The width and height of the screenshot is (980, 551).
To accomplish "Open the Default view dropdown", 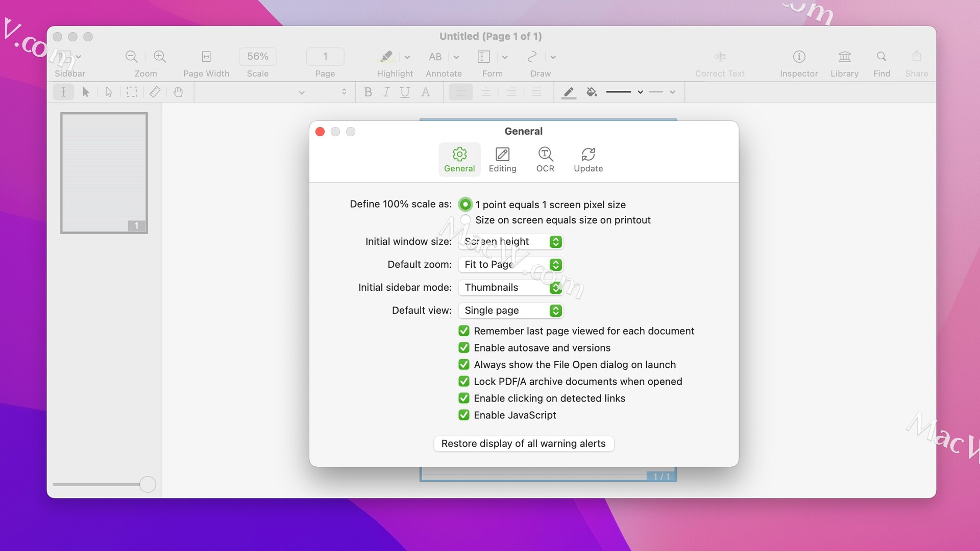I will click(x=510, y=310).
